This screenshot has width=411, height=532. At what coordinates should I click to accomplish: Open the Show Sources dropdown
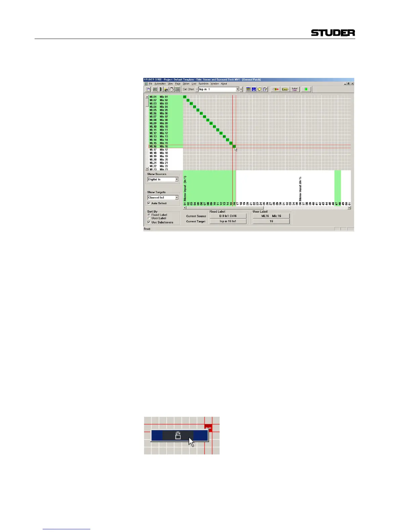[x=177, y=179]
